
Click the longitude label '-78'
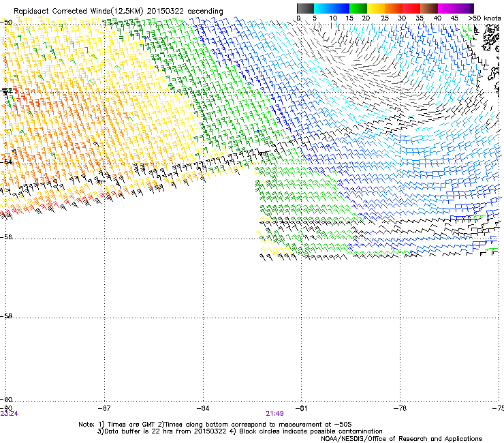400,408
